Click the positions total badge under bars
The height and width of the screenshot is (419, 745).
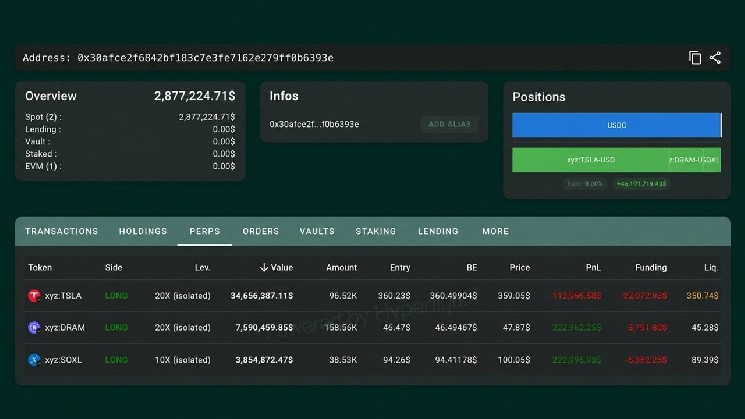click(641, 183)
